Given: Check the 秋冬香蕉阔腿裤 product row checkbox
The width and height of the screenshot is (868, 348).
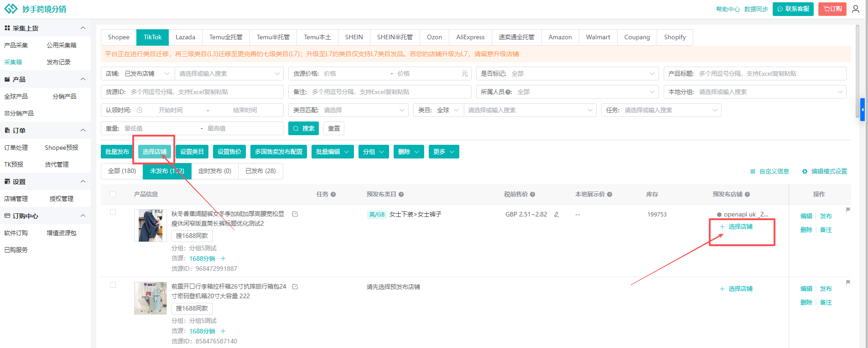Looking at the screenshot, I should point(113,212).
